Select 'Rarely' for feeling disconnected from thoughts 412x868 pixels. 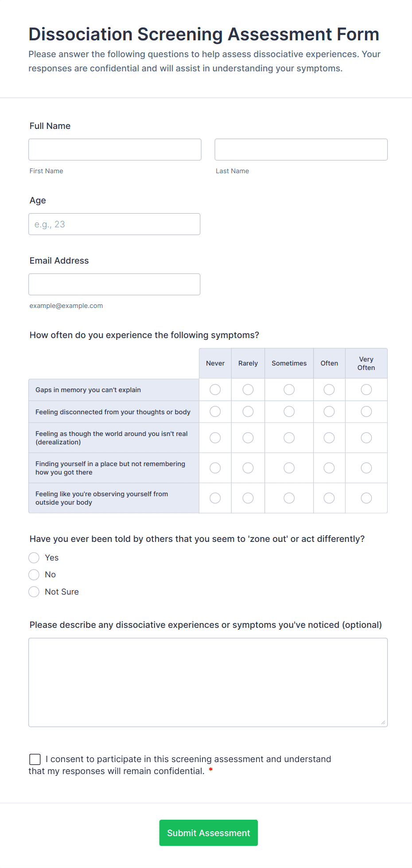tap(248, 411)
